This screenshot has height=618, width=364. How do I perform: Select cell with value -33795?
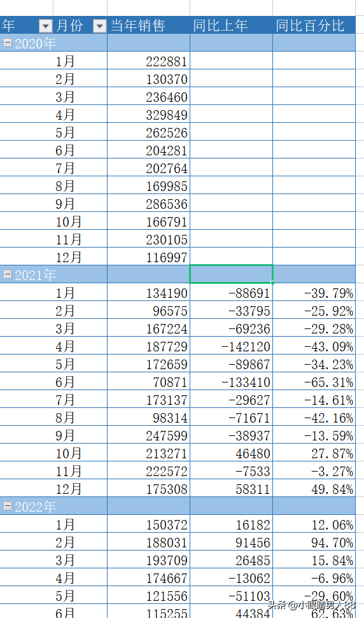pyautogui.click(x=231, y=311)
